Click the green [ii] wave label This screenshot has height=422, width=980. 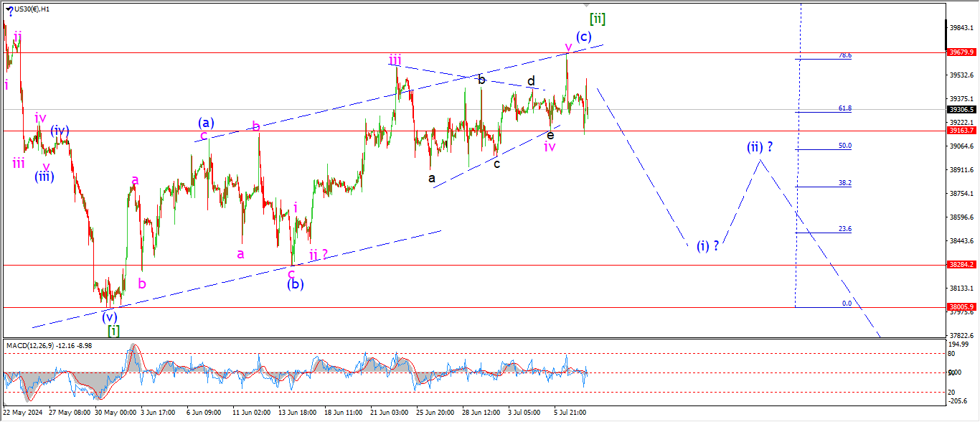[x=597, y=19]
